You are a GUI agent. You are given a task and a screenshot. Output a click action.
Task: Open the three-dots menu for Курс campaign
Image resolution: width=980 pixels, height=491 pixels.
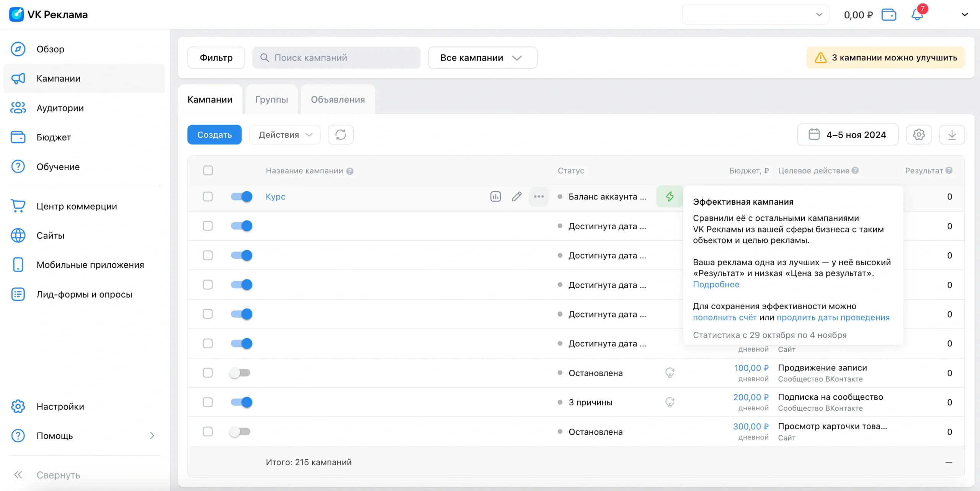click(x=539, y=197)
